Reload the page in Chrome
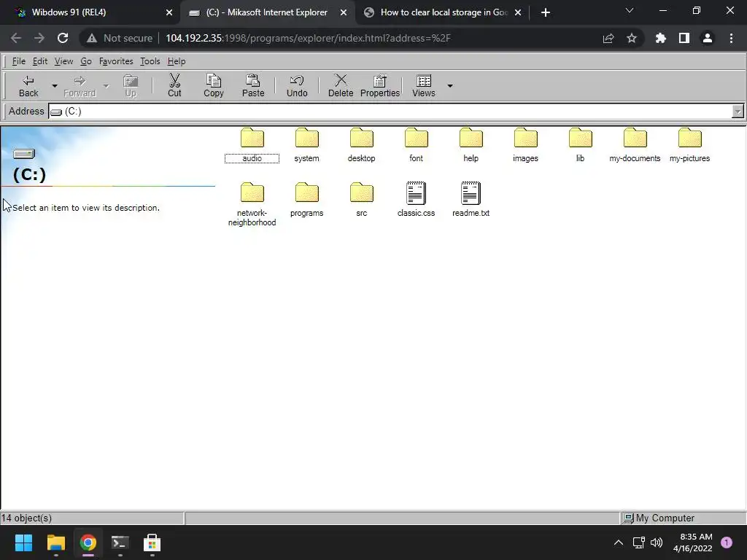Image resolution: width=747 pixels, height=560 pixels. point(63,38)
